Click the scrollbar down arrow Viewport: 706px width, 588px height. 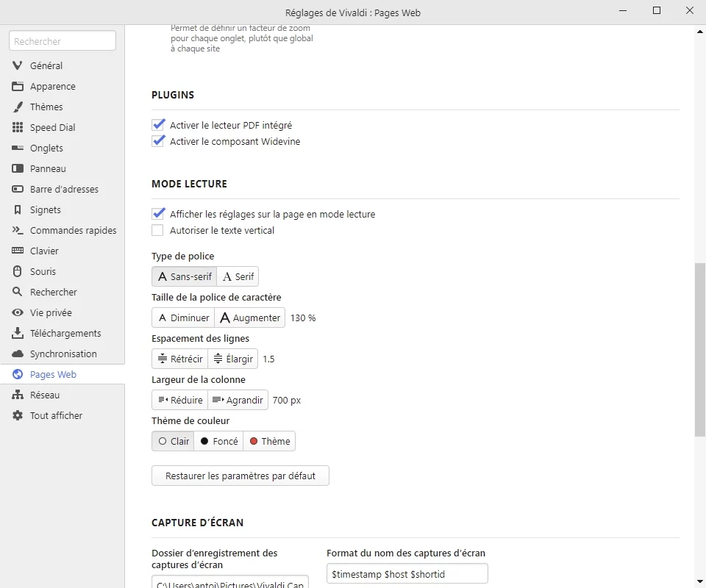(699, 581)
